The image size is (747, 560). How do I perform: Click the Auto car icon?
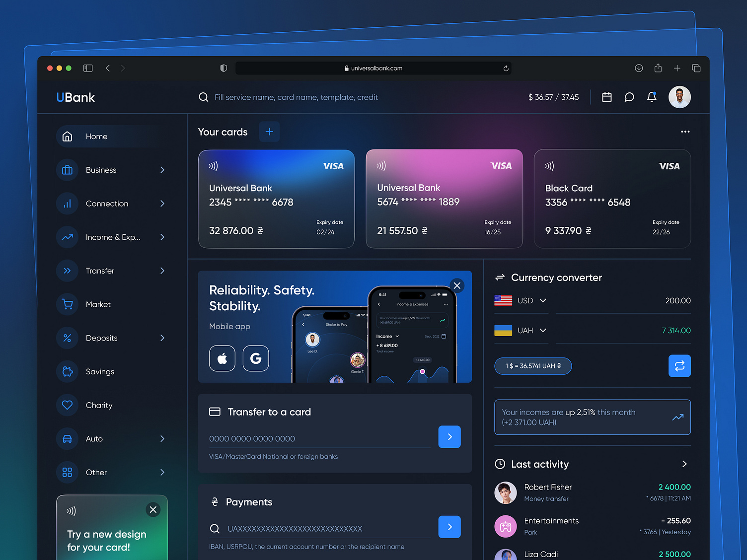68,439
